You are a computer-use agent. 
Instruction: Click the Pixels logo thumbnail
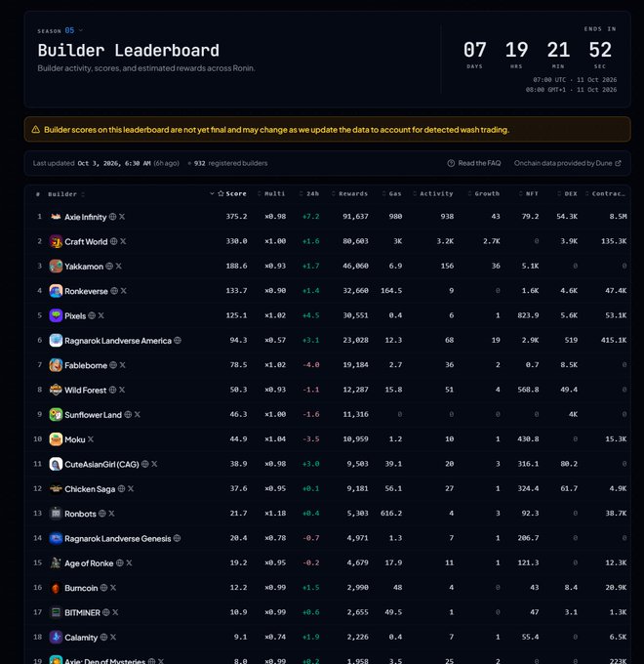click(56, 315)
